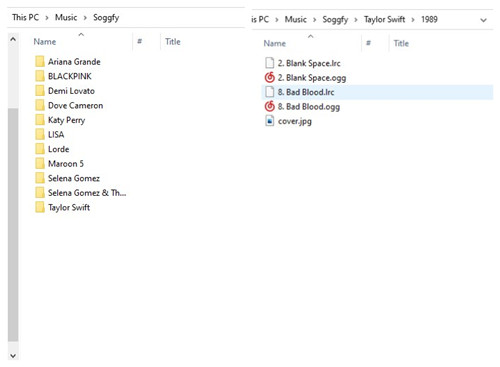This screenshot has height=367, width=500.
Task: Go to Soggfy in right window breadcrumb
Action: pos(335,20)
